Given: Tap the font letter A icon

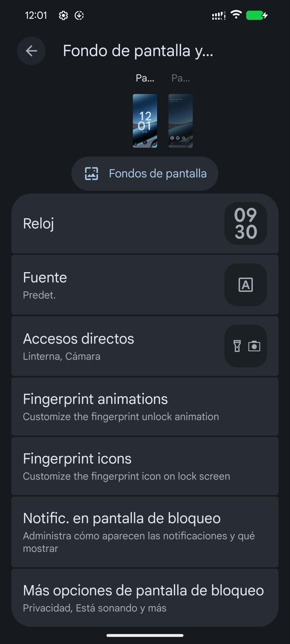Looking at the screenshot, I should pos(246,285).
